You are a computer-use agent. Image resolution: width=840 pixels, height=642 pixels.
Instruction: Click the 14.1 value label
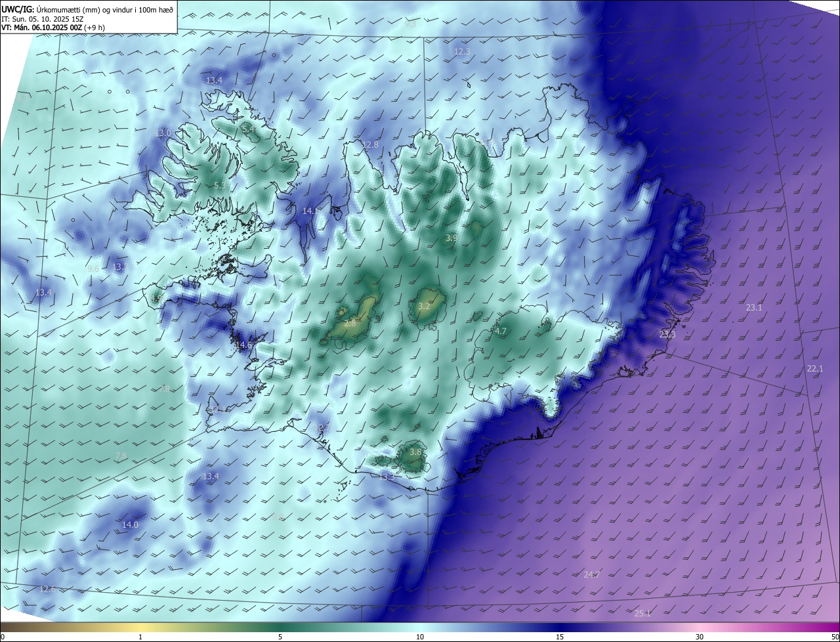click(x=310, y=211)
